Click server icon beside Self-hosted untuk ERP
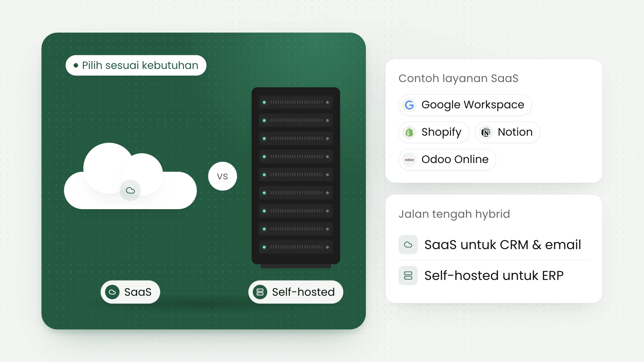Image resolution: width=644 pixels, height=362 pixels. pos(408,275)
